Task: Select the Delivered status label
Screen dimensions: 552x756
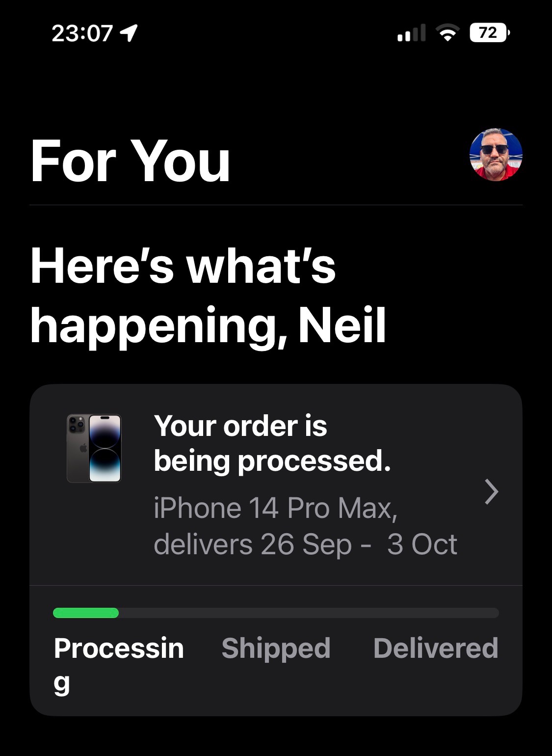Action: (x=436, y=648)
